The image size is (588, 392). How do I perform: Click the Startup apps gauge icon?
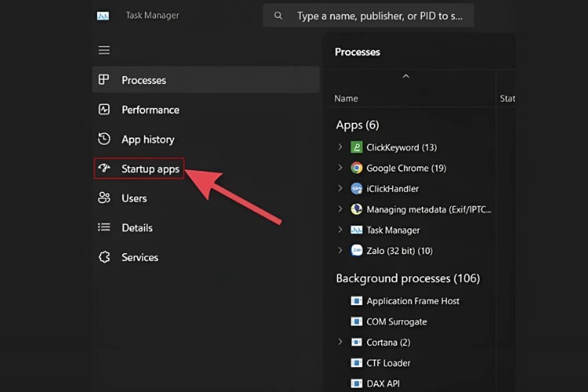pyautogui.click(x=104, y=169)
